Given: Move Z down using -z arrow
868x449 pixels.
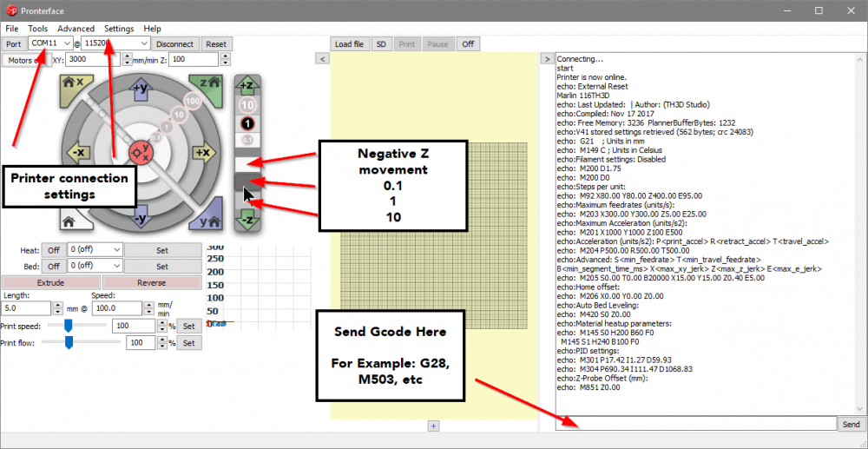Looking at the screenshot, I should 247,221.
